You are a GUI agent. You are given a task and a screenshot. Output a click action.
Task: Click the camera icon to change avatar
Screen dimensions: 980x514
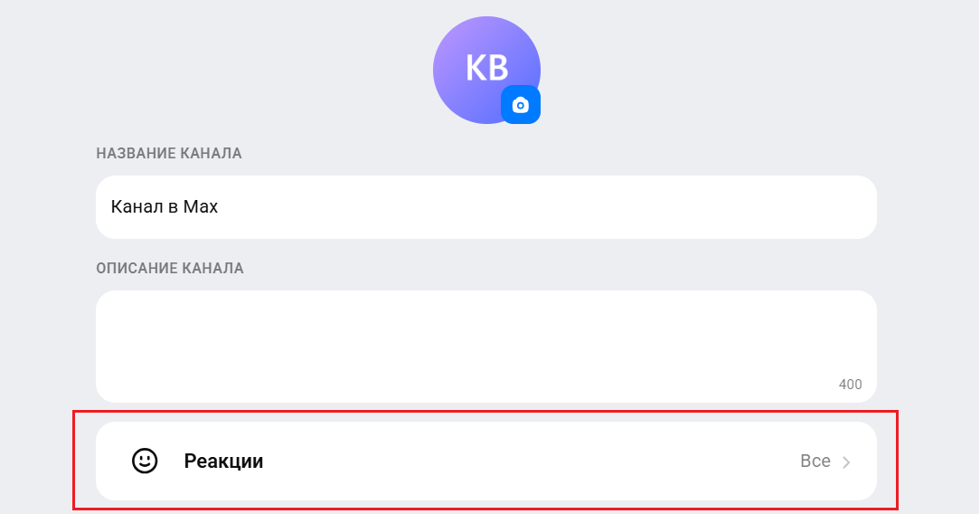520,105
